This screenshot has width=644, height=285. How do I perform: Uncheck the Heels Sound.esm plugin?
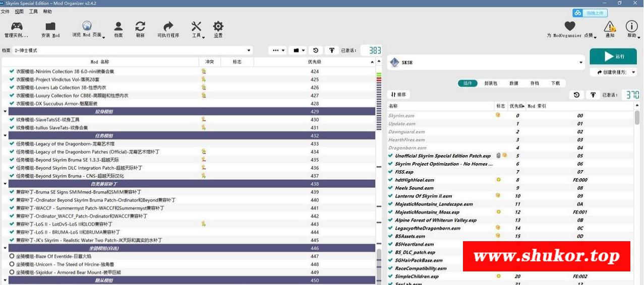click(391, 188)
